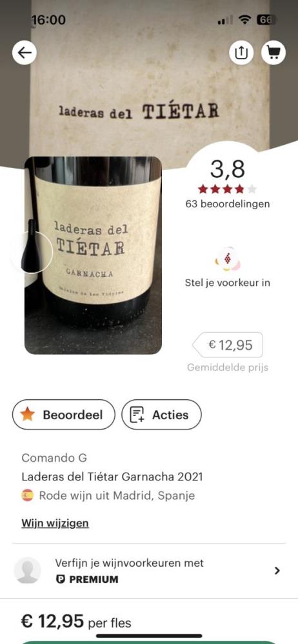The width and height of the screenshot is (298, 644).
Task: Open the Acties button
Action: pyautogui.click(x=162, y=414)
